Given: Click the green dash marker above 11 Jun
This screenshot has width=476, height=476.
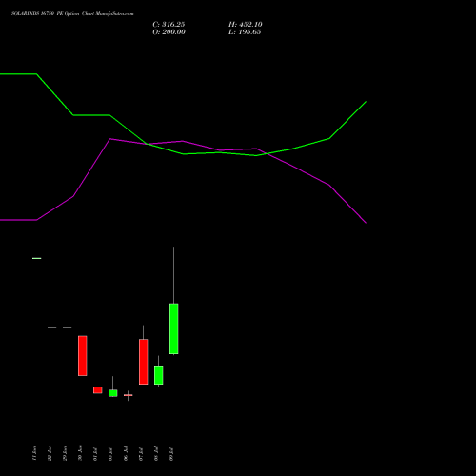Looking at the screenshot, I should (x=37, y=258).
